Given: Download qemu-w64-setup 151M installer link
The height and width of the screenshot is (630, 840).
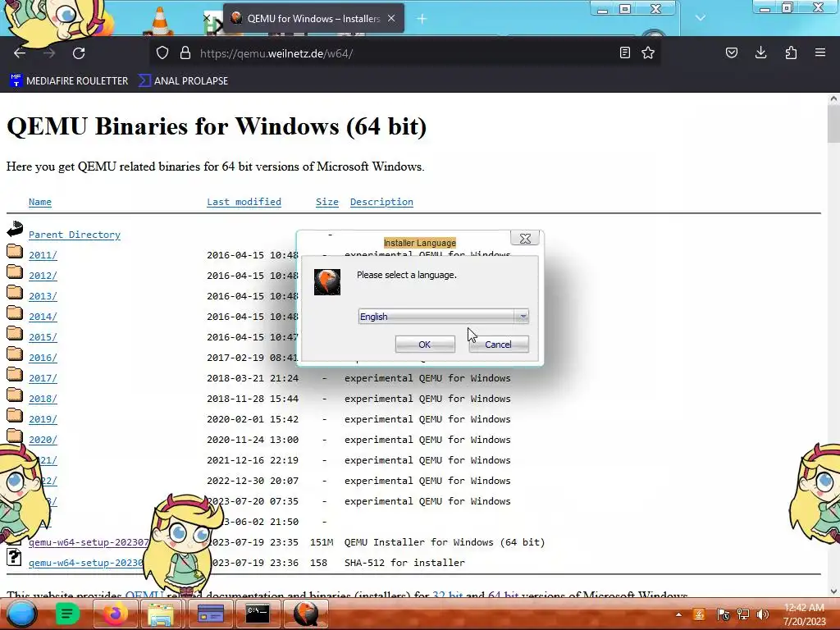Looking at the screenshot, I should [89, 542].
